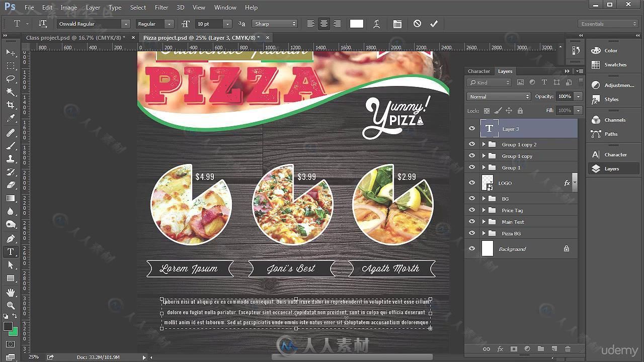The image size is (644, 362).
Task: Open the File menu
Action: [29, 8]
